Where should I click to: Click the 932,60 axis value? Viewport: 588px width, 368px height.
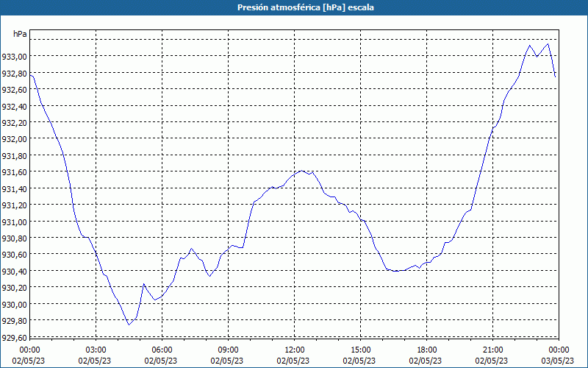point(14,90)
